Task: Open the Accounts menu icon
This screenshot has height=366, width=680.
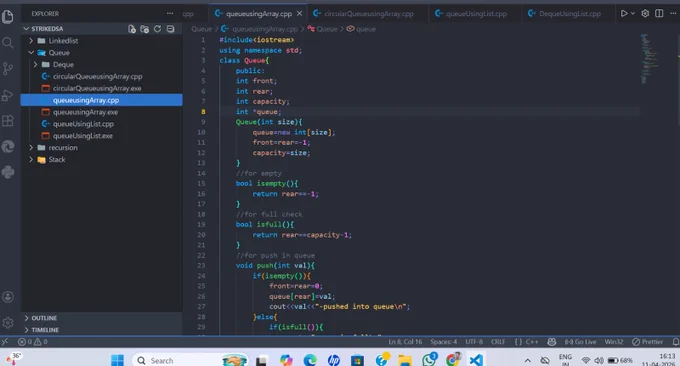Action: [8, 297]
